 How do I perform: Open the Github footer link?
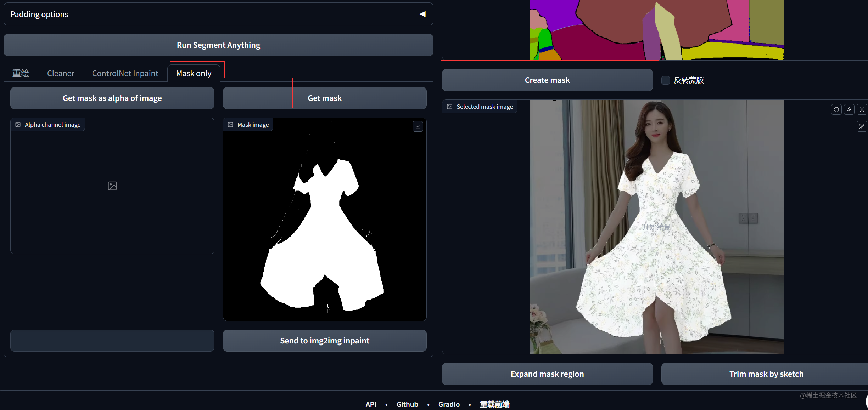[407, 404]
